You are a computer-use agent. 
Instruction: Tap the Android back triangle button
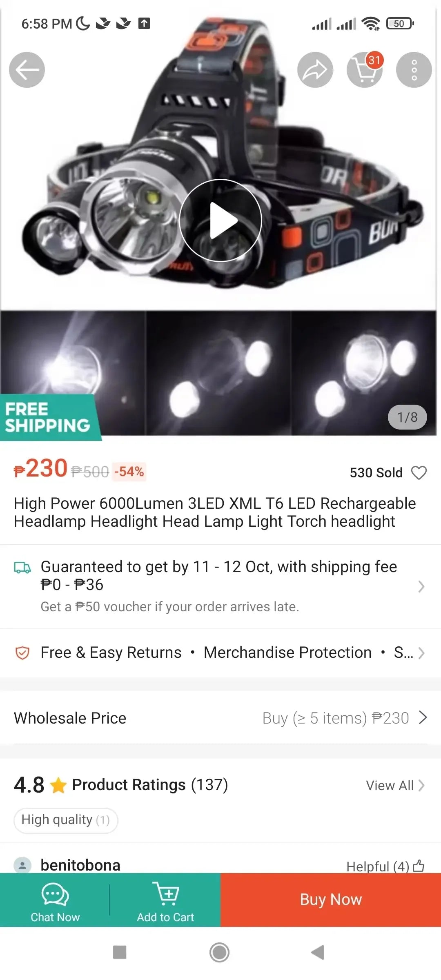(318, 952)
